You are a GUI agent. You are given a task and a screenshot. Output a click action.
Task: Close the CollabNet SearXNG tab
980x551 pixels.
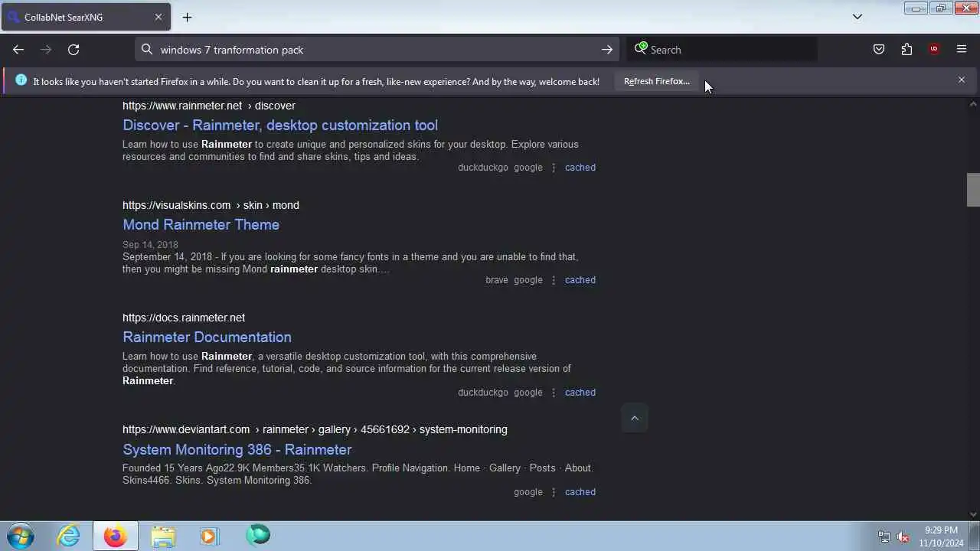click(x=158, y=17)
